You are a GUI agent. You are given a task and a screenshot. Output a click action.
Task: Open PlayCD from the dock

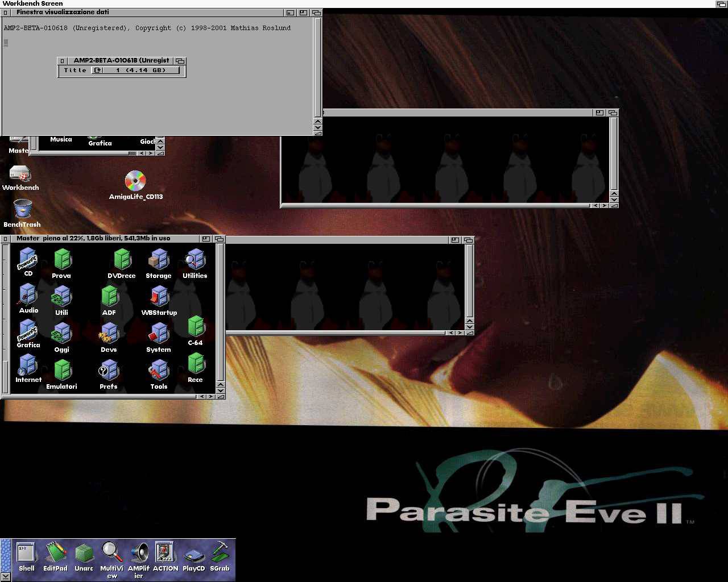pyautogui.click(x=193, y=555)
